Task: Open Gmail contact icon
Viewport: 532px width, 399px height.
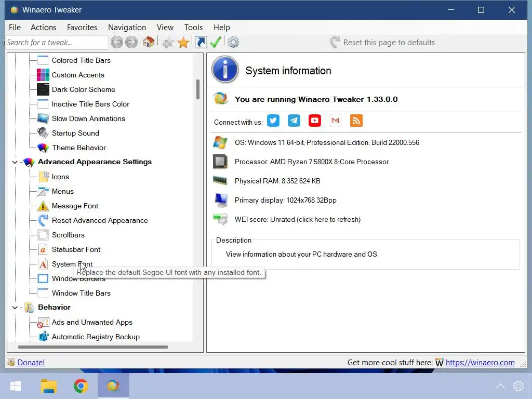Action: [x=335, y=121]
